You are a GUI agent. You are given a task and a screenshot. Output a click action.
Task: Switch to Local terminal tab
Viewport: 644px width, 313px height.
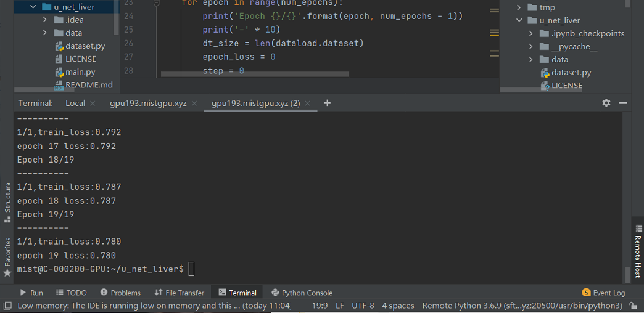[75, 104]
